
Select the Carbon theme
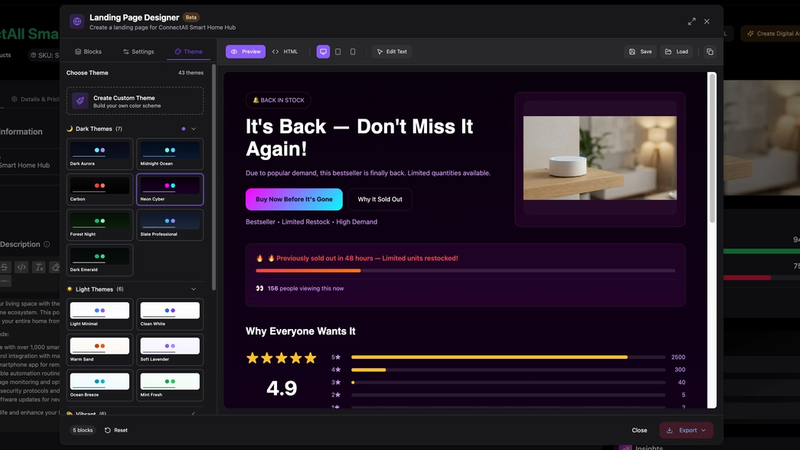pyautogui.click(x=99, y=189)
